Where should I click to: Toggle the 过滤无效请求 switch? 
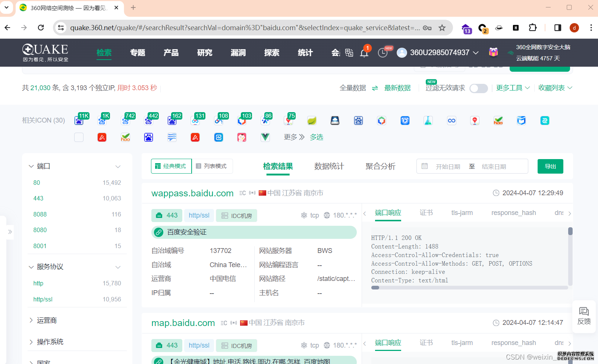click(478, 88)
